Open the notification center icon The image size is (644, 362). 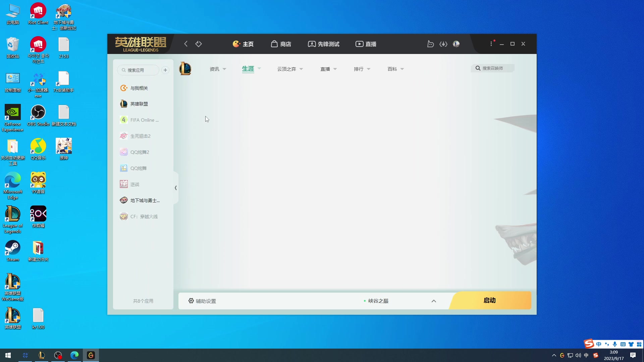click(633, 355)
